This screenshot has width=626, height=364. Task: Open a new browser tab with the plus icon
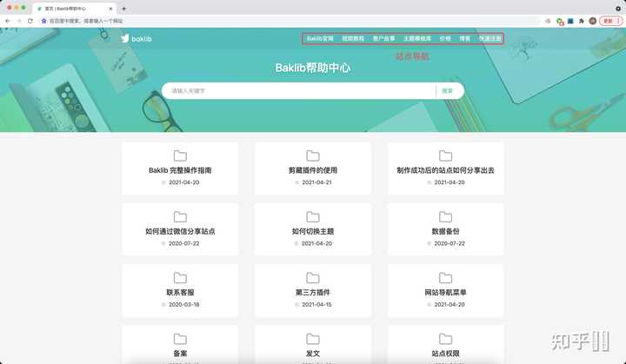[124, 9]
